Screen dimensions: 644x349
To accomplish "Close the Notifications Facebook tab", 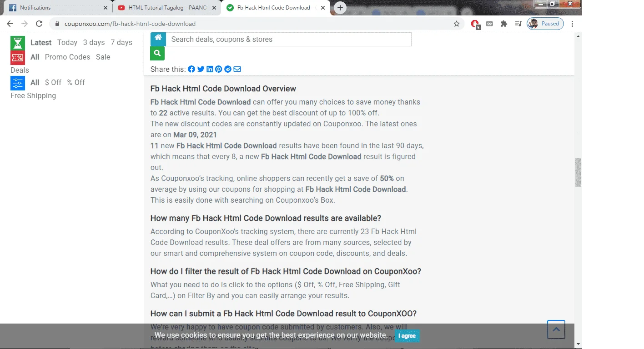I will tap(106, 8).
